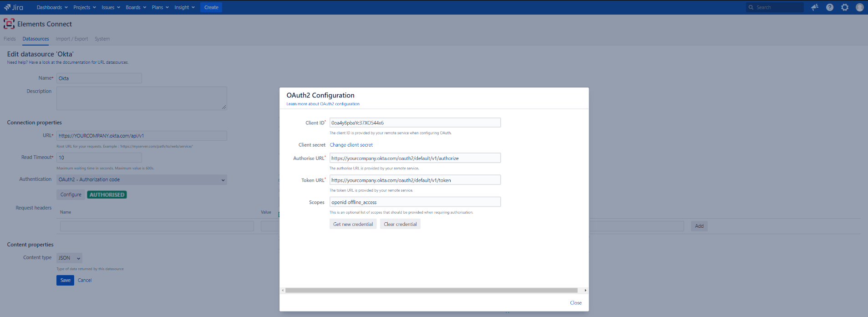868x317 pixels.
Task: Expand the Insight menu
Action: pyautogui.click(x=184, y=7)
